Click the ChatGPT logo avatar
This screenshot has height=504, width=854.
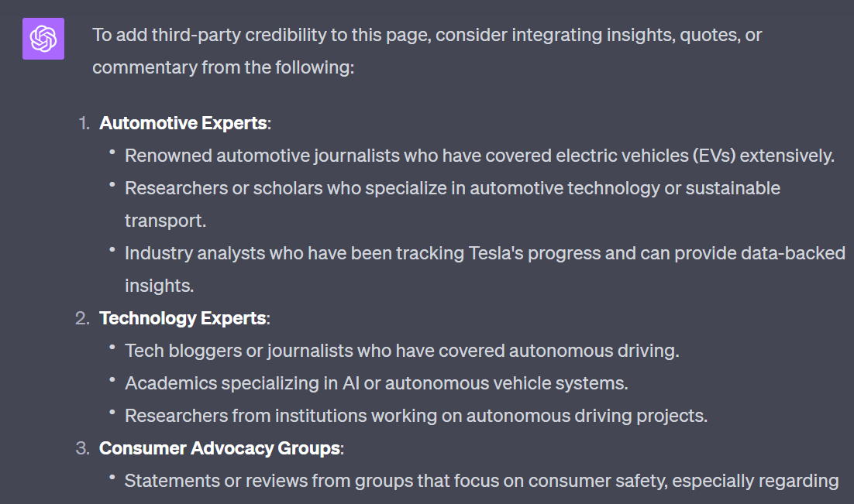coord(43,39)
